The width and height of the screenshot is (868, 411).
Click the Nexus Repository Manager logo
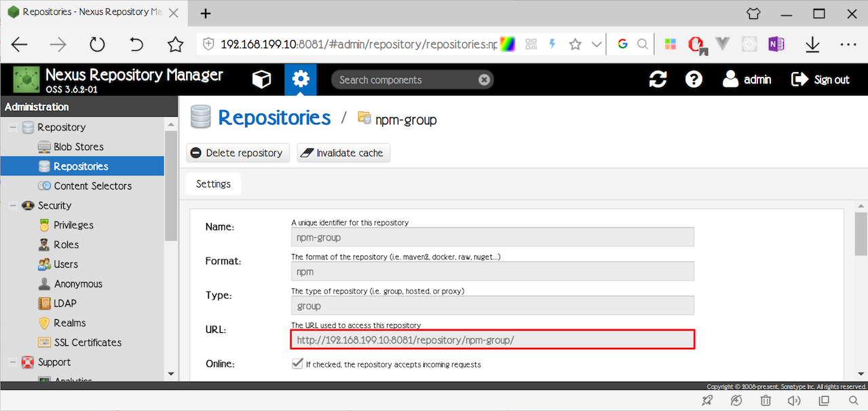[x=26, y=79]
